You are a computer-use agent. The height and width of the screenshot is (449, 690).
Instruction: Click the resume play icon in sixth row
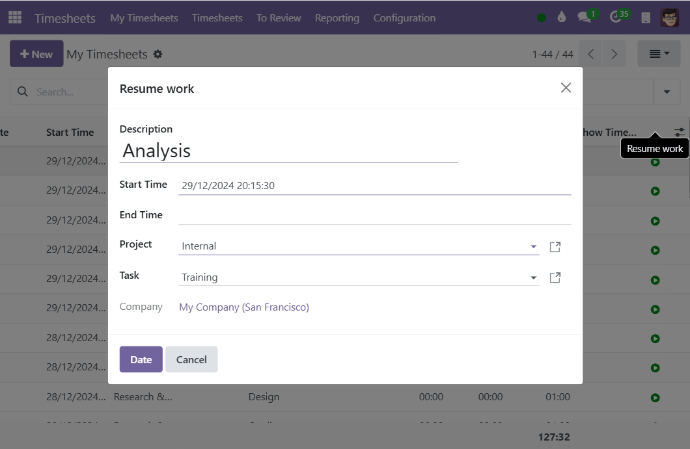(x=655, y=309)
